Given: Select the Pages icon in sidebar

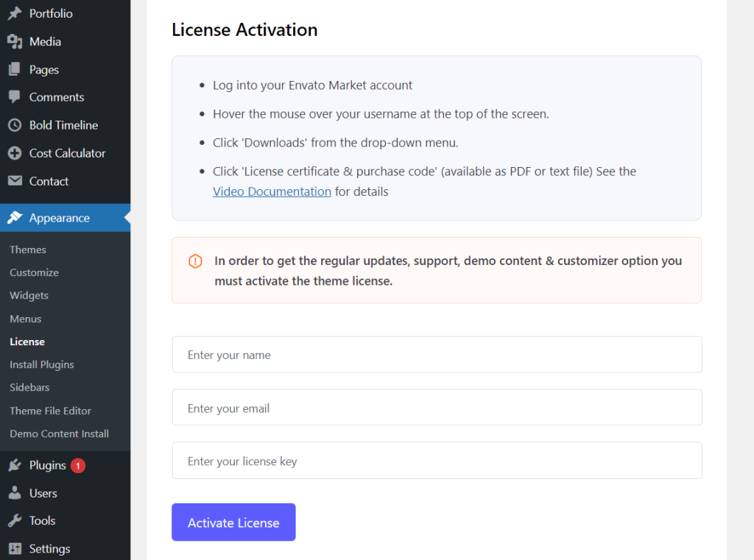Looking at the screenshot, I should pos(16,69).
